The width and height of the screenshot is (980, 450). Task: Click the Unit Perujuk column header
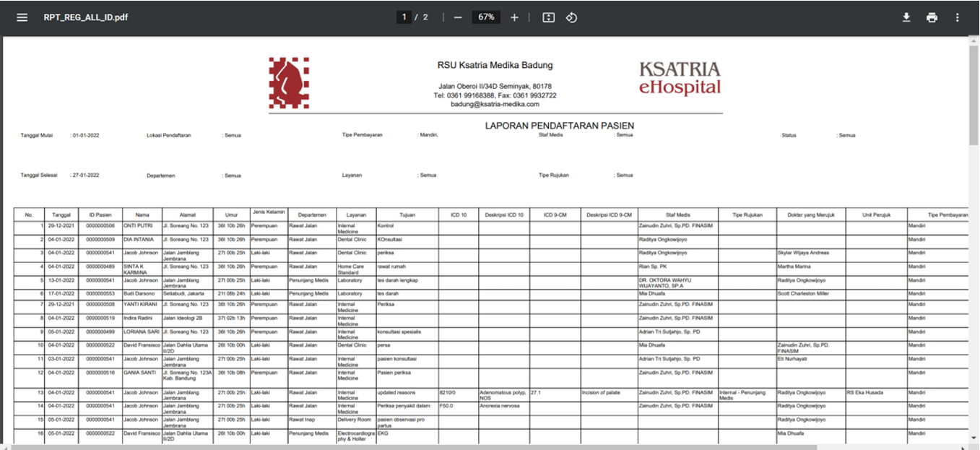(876, 215)
